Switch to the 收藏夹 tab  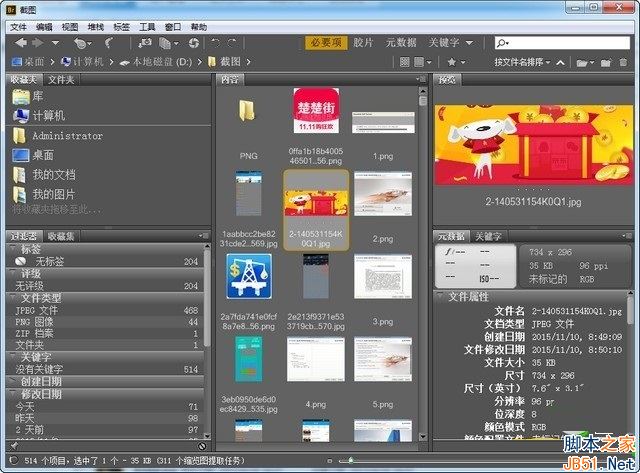24,80
